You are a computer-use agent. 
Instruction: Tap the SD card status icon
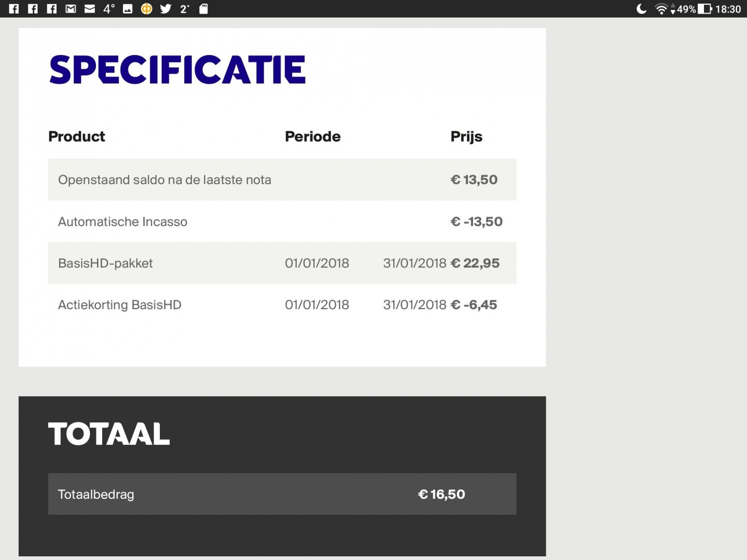[204, 9]
